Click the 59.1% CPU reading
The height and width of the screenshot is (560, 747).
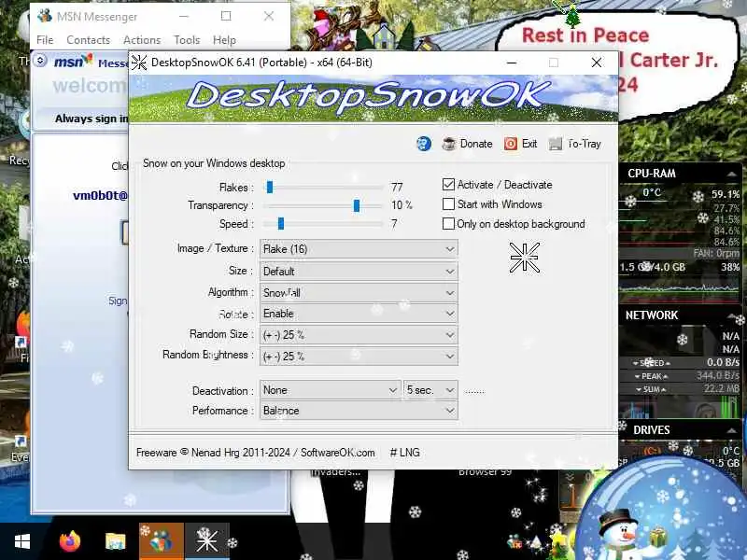tap(726, 194)
